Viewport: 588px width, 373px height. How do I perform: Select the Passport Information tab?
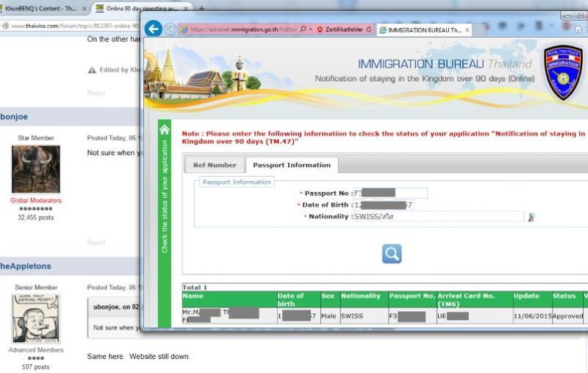coord(292,165)
